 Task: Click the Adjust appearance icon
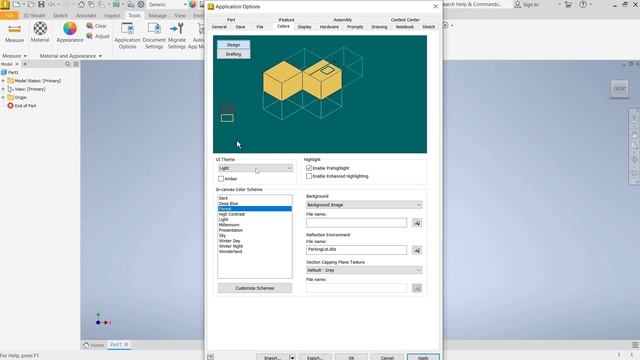[x=90, y=36]
